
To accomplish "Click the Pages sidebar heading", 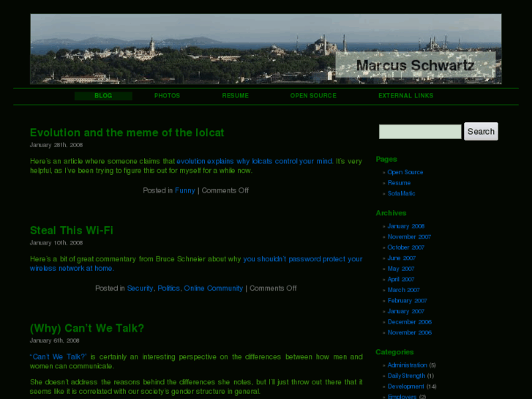I will click(386, 160).
